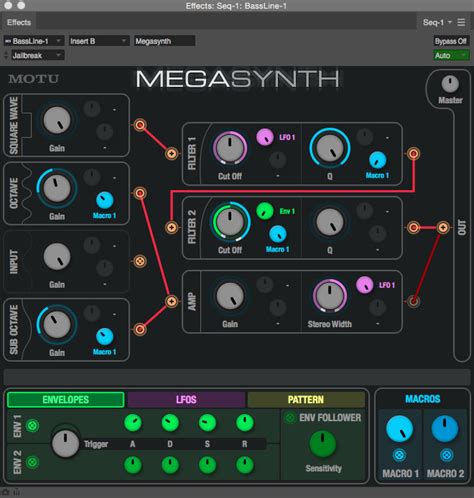
Task: Click the preset stepper arrows beside Jailbreak
Action: 6,55
